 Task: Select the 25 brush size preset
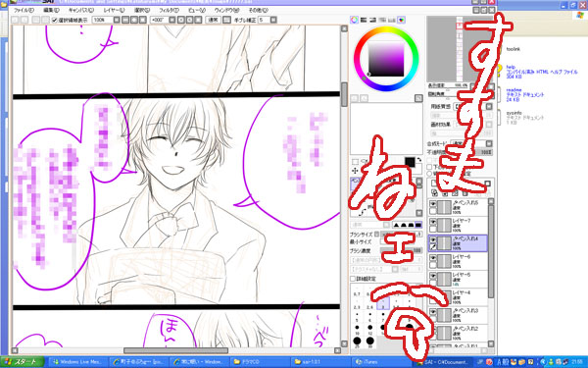(x=357, y=342)
